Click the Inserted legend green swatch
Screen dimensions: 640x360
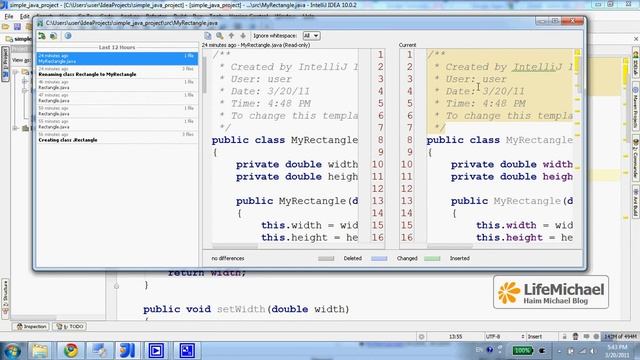pos(432,258)
